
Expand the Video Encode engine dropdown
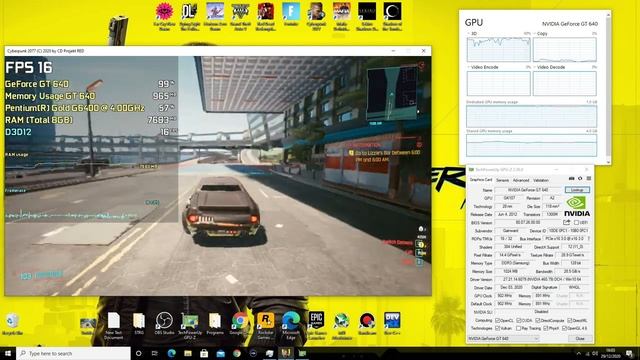coord(469,67)
